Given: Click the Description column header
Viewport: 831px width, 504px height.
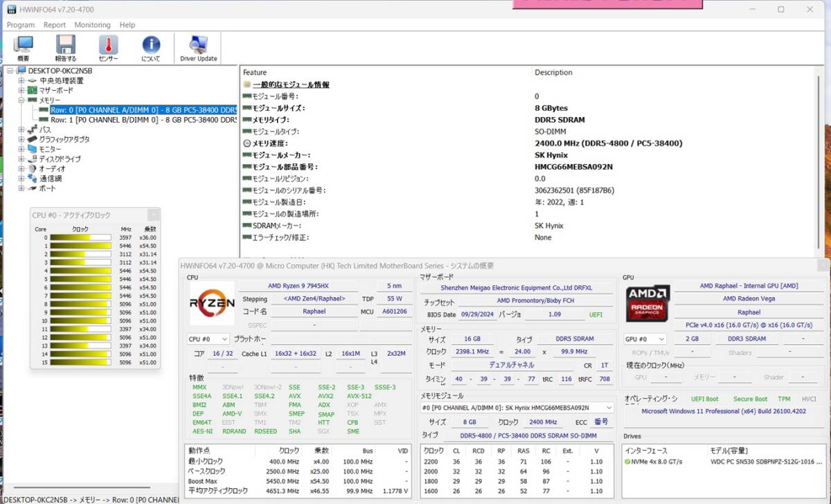Looking at the screenshot, I should coord(554,72).
